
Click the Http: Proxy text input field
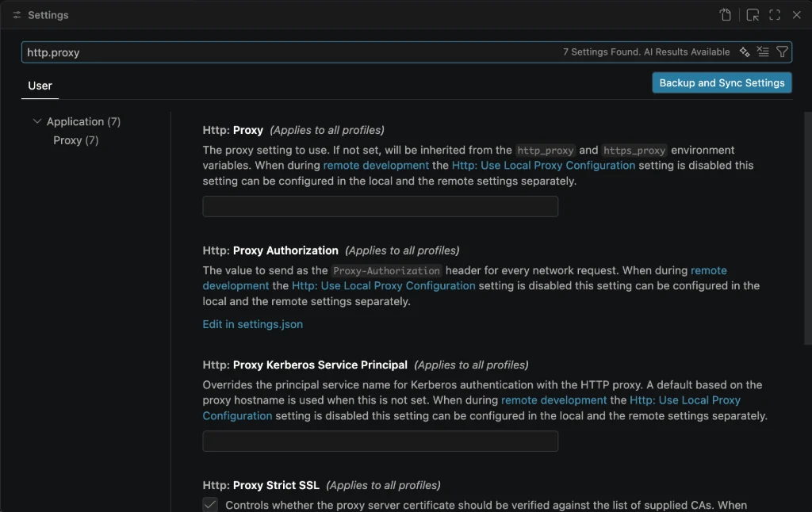pos(380,207)
